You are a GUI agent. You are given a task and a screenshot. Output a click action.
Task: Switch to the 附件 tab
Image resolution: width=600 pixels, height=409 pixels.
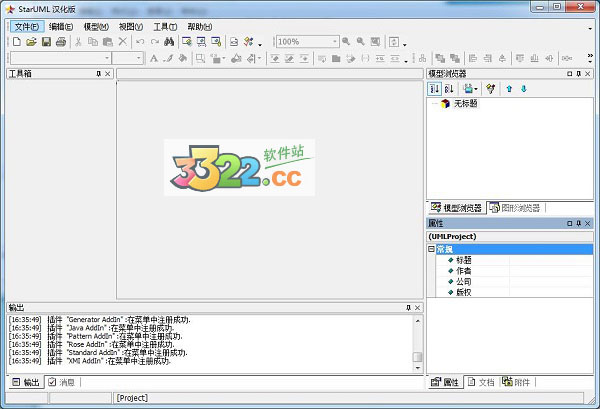point(517,382)
